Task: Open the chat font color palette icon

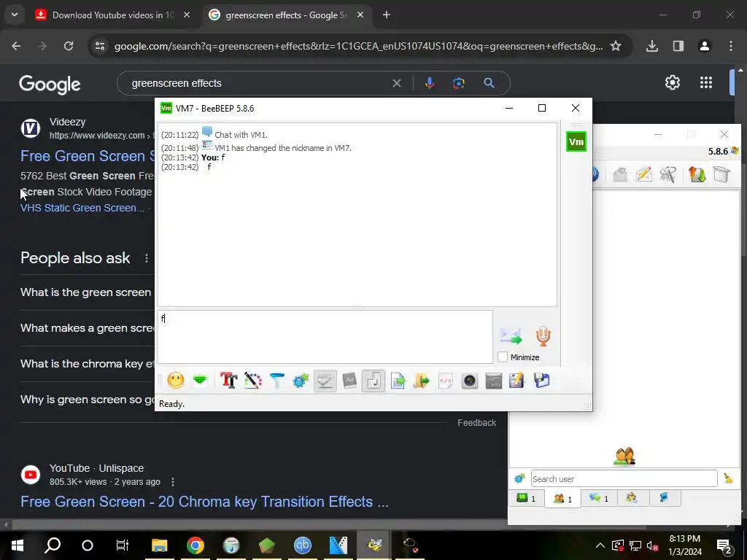Action: (253, 381)
